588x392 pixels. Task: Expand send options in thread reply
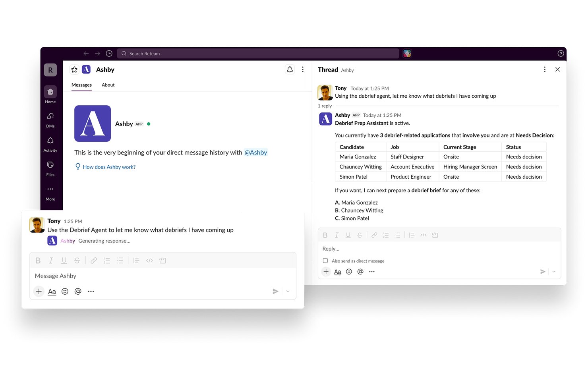[554, 272]
